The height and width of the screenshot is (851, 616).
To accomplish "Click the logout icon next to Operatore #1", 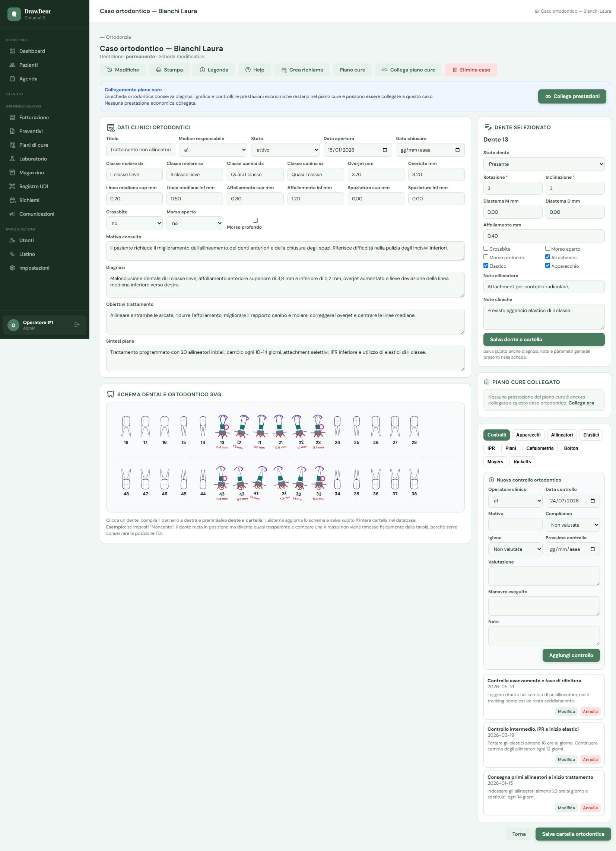I will [77, 324].
